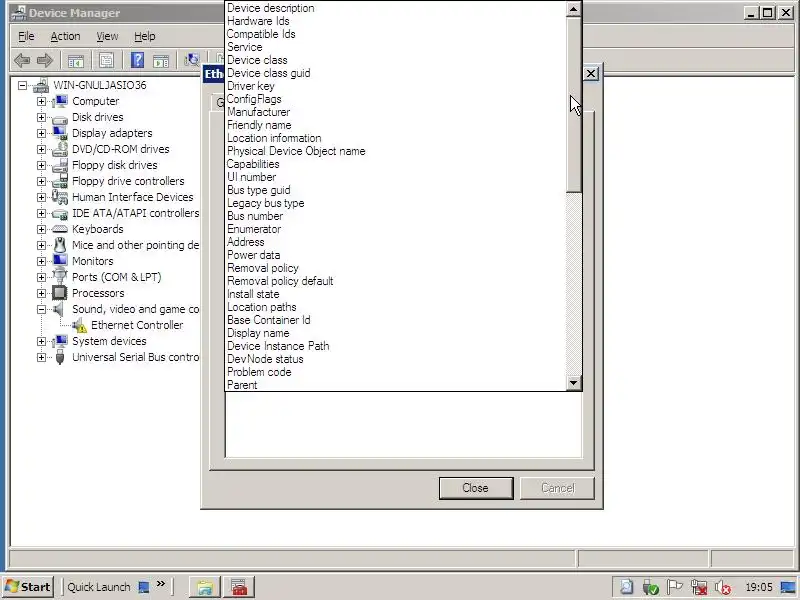Image resolution: width=800 pixels, height=600 pixels.
Task: Collapse the WIN-GNULJASIO36 root node
Action: [22, 85]
